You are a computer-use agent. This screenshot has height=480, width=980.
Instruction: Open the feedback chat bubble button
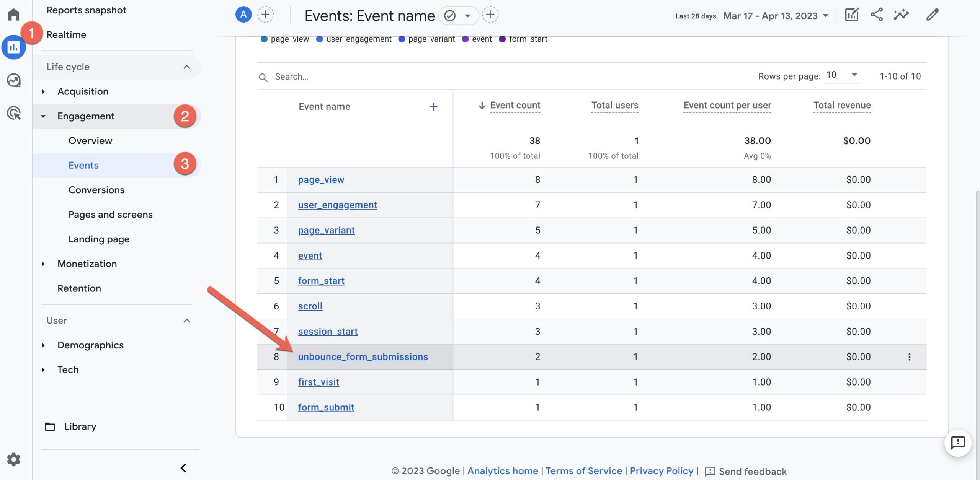958,443
